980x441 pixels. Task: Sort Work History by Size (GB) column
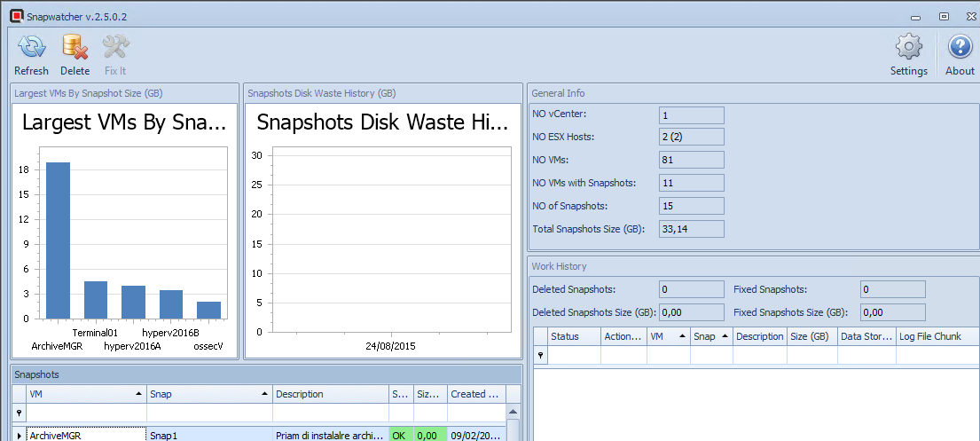tap(812, 336)
